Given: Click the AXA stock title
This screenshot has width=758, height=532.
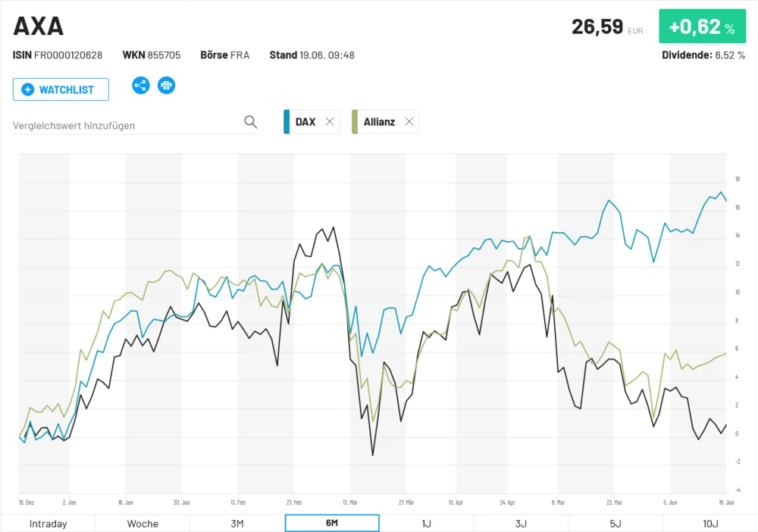Looking at the screenshot, I should [39, 27].
